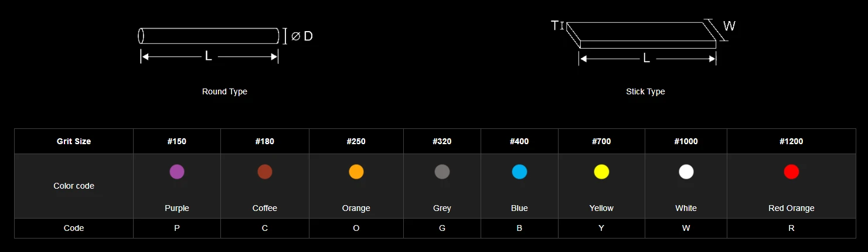Image resolution: width=868 pixels, height=252 pixels.
Task: Click the Round Type caption
Action: pyautogui.click(x=224, y=91)
